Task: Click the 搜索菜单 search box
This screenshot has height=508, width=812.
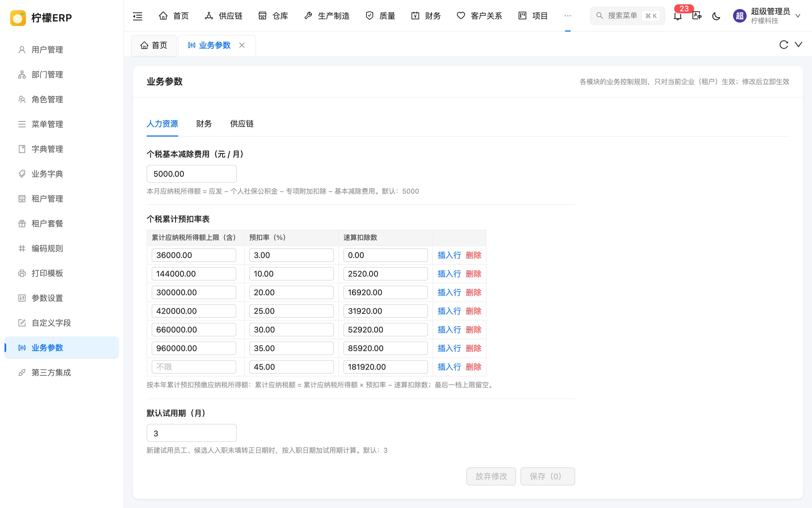Action: pos(627,16)
